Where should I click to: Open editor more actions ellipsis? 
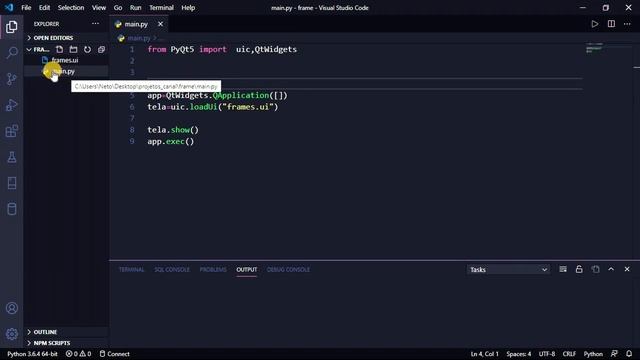coord(627,24)
